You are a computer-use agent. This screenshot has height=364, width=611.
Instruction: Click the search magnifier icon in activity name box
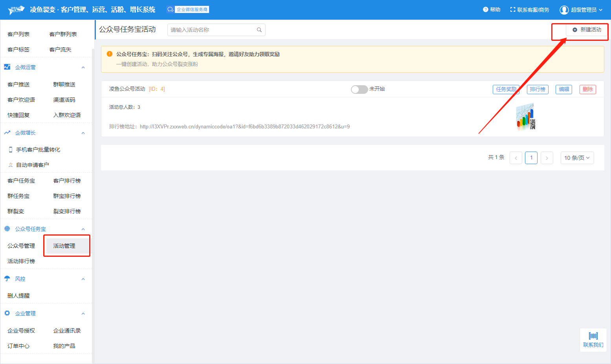coord(259,30)
